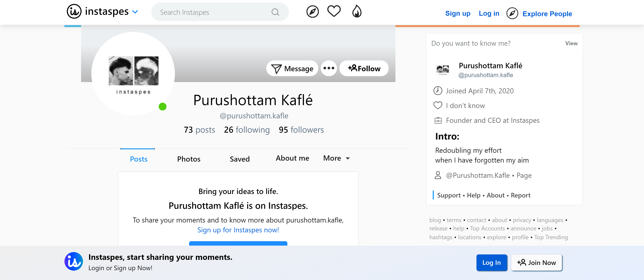This screenshot has height=280, width=644.
Task: Expand the dropdown chevron beside Instaspes logo
Action: pos(135,12)
